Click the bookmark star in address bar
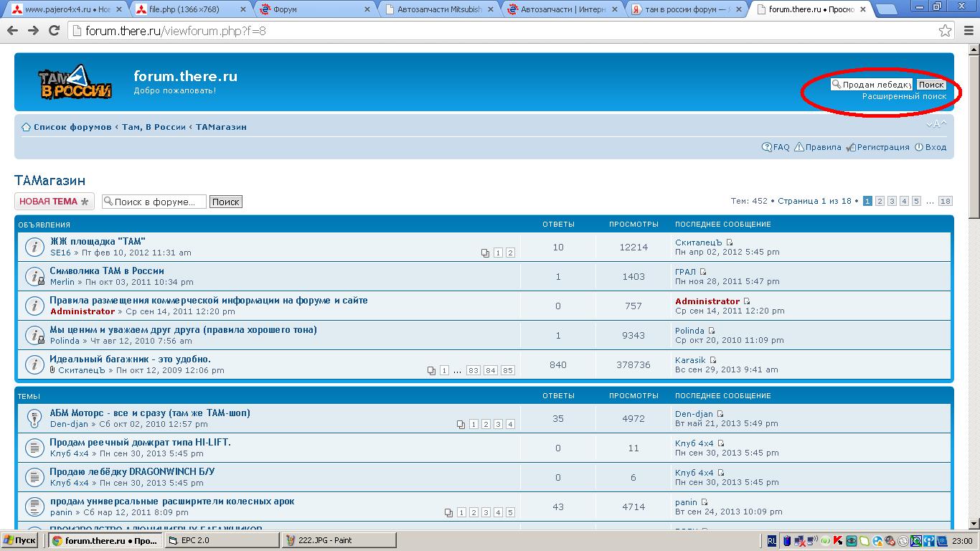Viewport: 980px width, 551px height. 946,31
